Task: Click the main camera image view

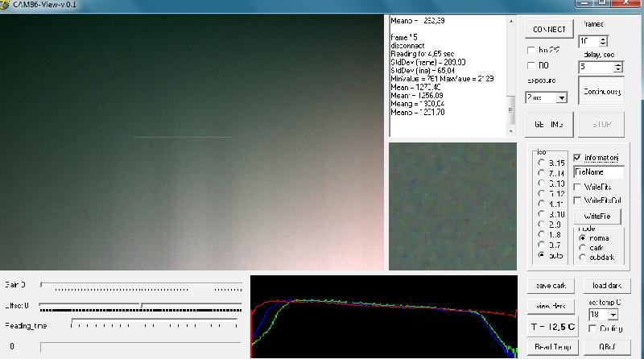Action: click(x=192, y=142)
